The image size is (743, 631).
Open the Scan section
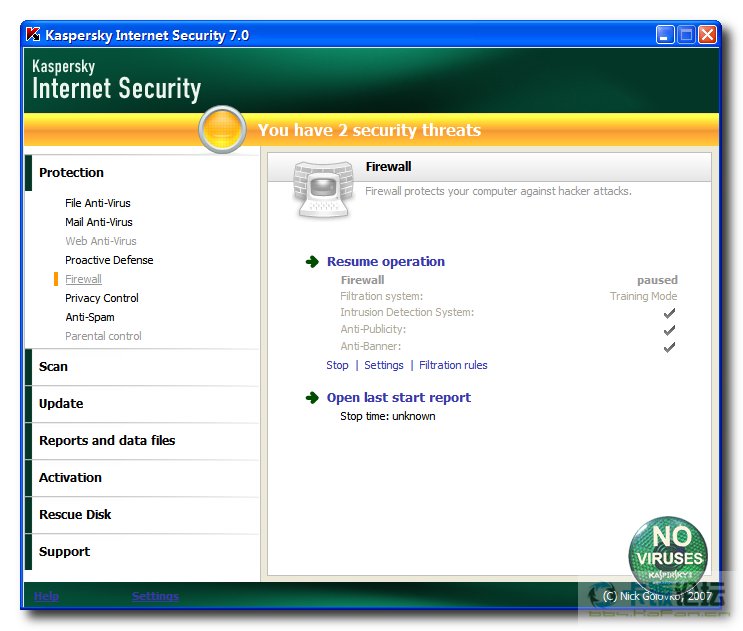(x=53, y=367)
